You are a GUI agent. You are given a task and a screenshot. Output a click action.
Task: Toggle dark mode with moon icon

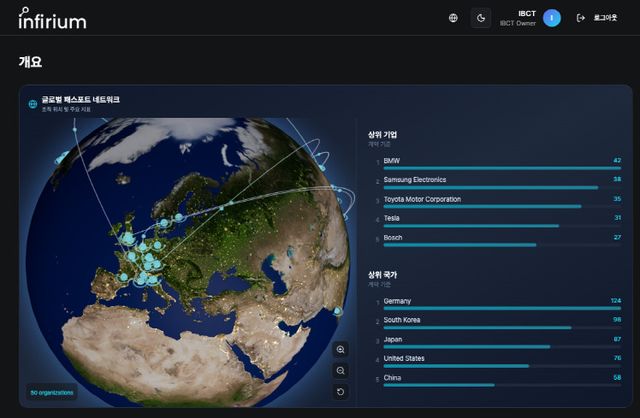click(481, 18)
